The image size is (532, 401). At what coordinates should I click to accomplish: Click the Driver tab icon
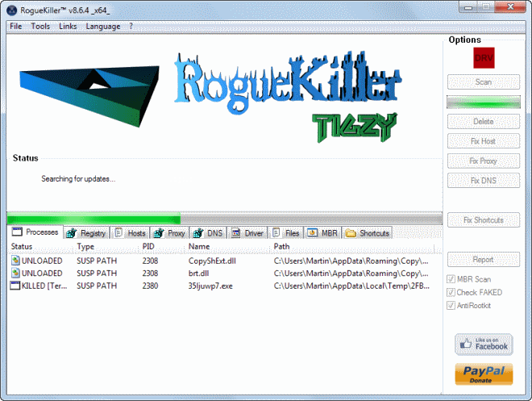tap(236, 233)
